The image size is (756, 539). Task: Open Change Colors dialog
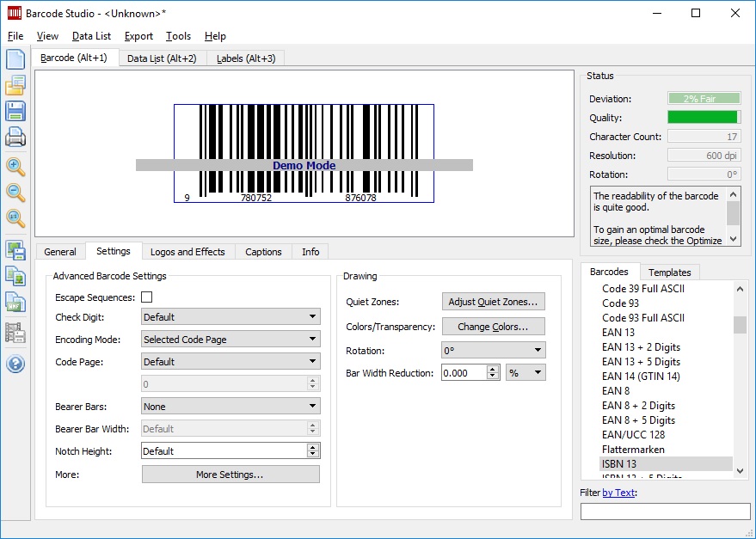(493, 326)
